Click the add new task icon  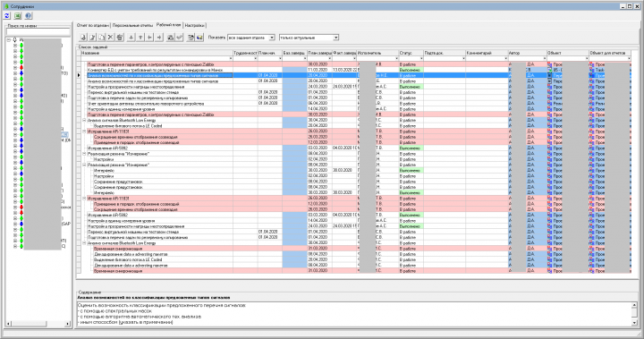coord(83,38)
